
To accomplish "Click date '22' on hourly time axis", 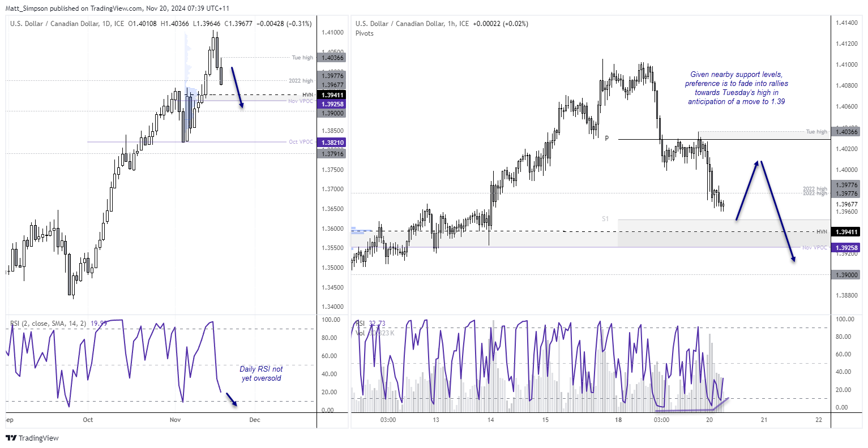I will coord(819,420).
